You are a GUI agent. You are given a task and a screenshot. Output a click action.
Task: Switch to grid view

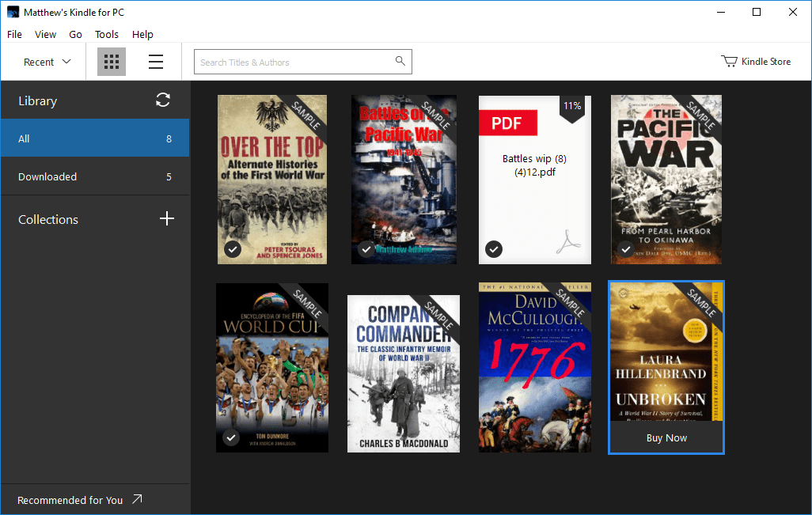(111, 61)
